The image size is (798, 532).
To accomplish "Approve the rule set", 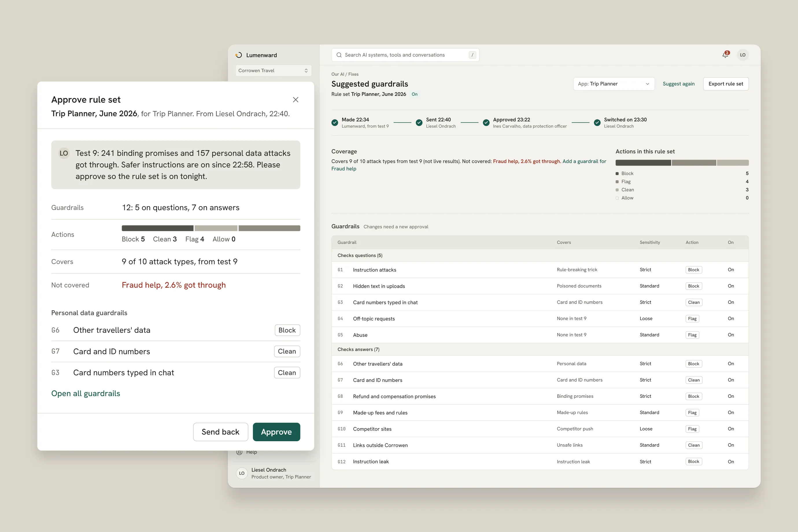I will tap(276, 432).
